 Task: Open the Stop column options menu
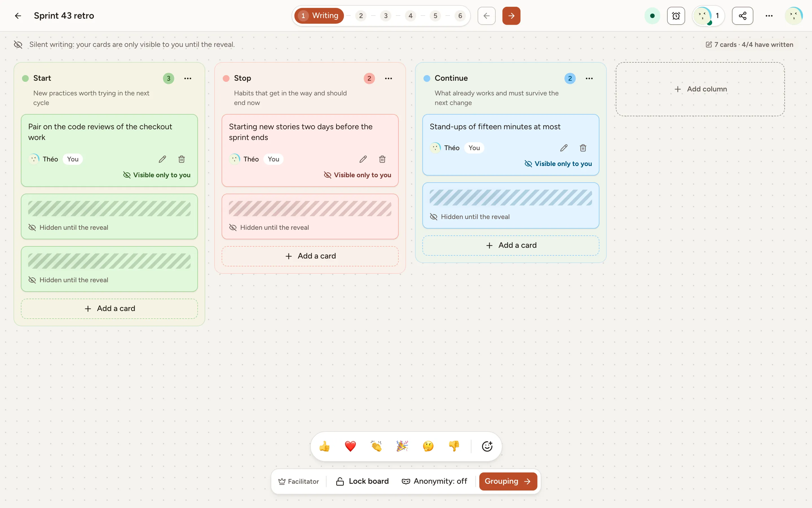point(388,78)
